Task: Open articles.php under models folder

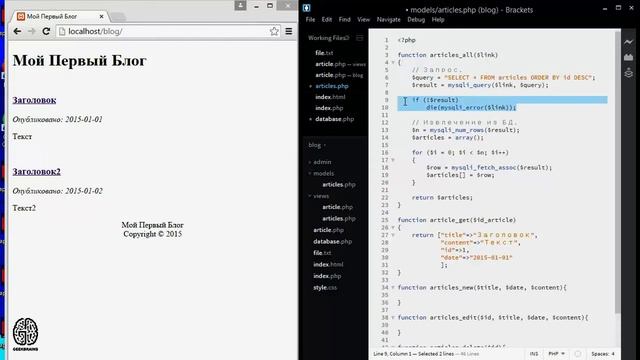Action: point(339,184)
